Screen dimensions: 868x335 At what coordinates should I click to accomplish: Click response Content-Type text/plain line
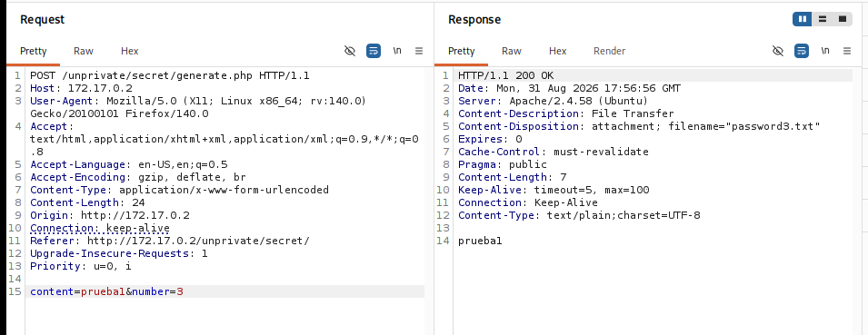tap(579, 215)
